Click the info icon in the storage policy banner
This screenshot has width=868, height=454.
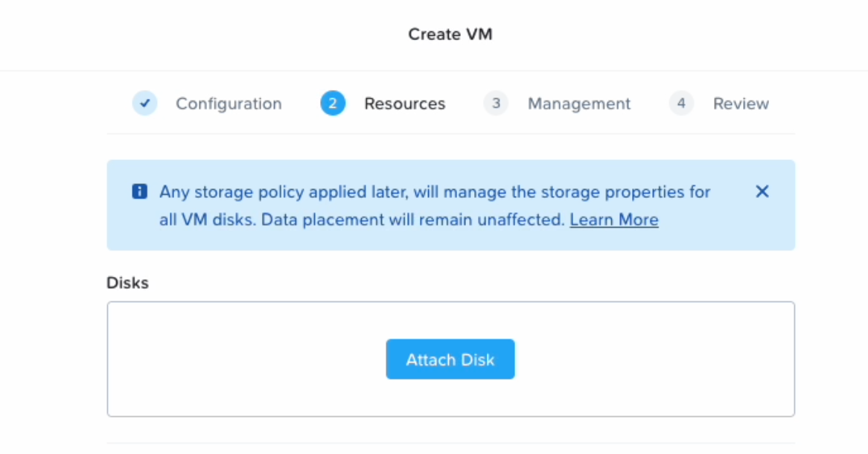[139, 191]
